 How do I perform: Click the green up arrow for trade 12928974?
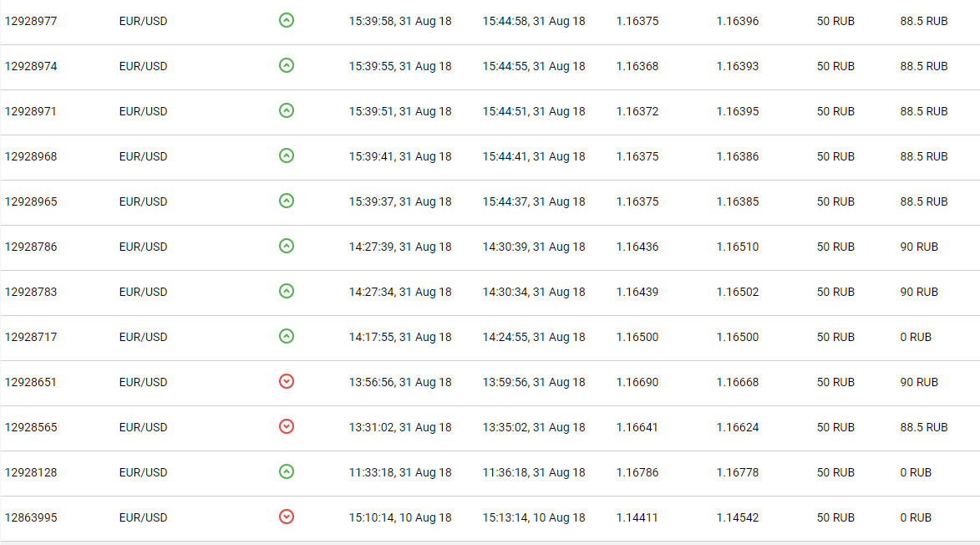coord(287,66)
